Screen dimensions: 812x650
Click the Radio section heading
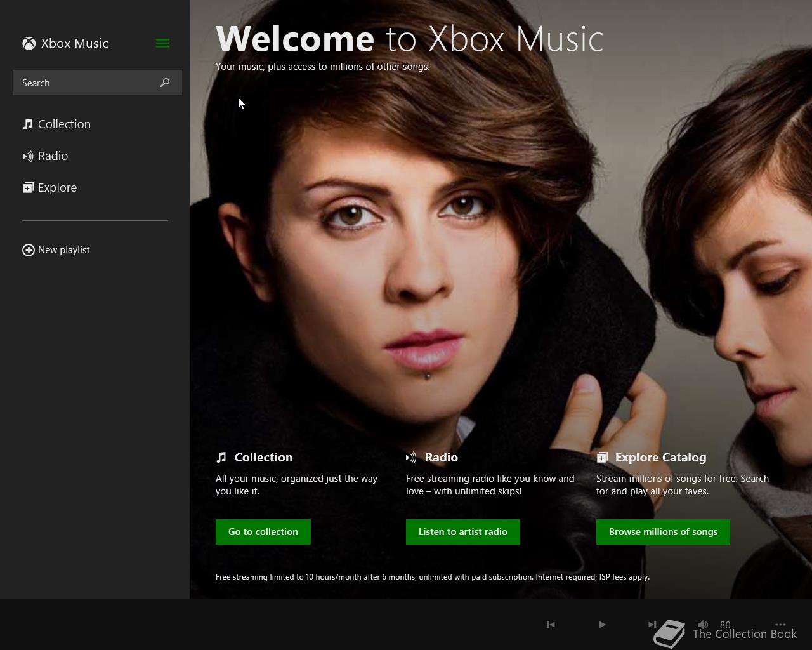point(442,457)
